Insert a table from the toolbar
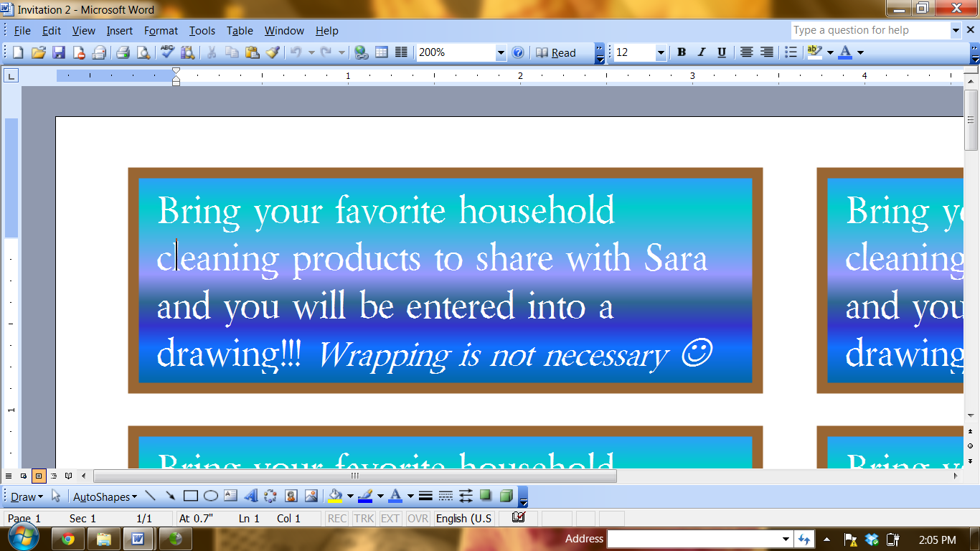The height and width of the screenshot is (551, 980). (x=382, y=52)
